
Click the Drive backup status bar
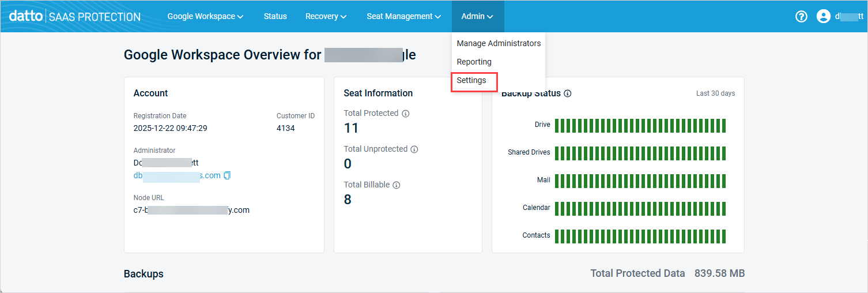click(x=640, y=125)
